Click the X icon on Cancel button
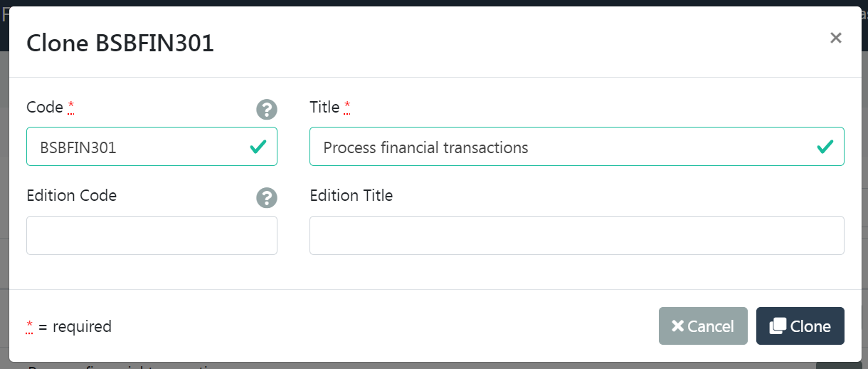 click(x=677, y=326)
